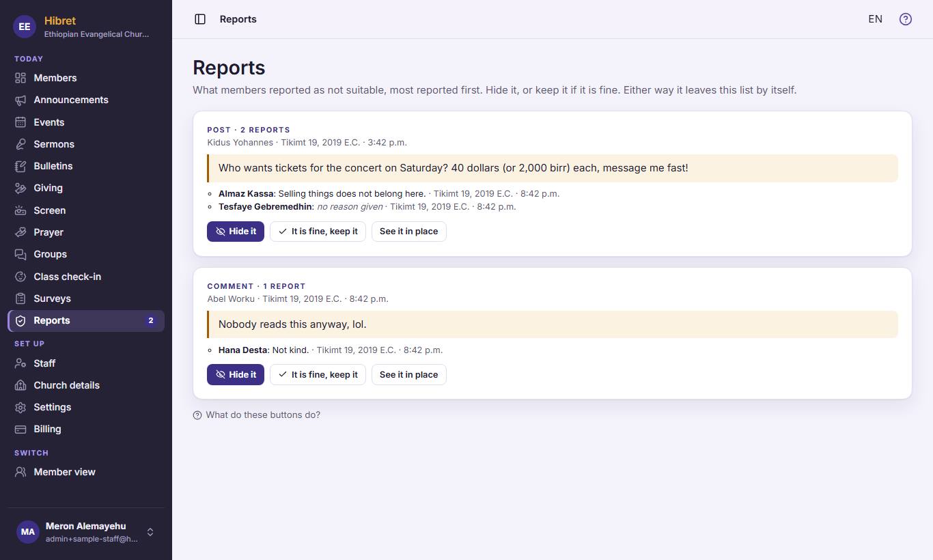
Task: Click the Church details building icon
Action: [x=20, y=385]
